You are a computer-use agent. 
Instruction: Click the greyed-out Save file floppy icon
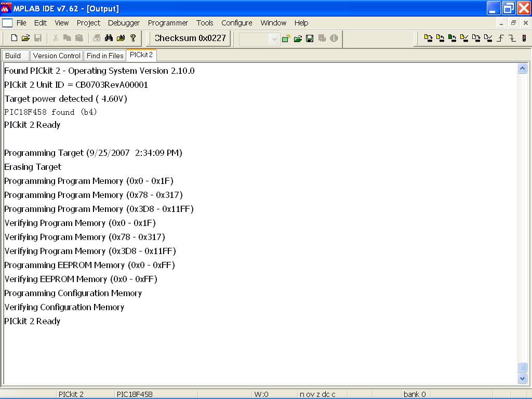click(x=37, y=38)
